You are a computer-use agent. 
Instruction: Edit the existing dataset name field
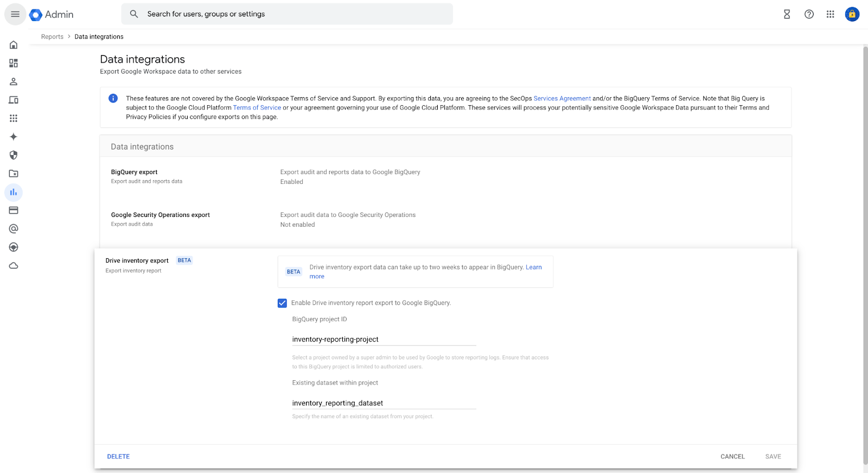pyautogui.click(x=384, y=403)
